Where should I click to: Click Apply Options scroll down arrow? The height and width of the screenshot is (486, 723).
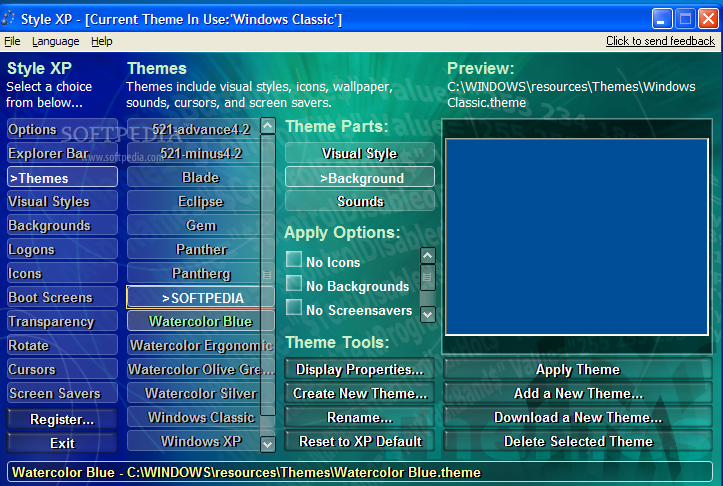tap(428, 314)
